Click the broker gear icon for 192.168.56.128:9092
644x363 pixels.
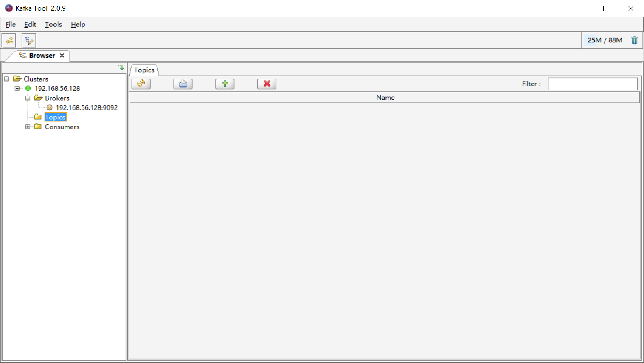[x=49, y=107]
